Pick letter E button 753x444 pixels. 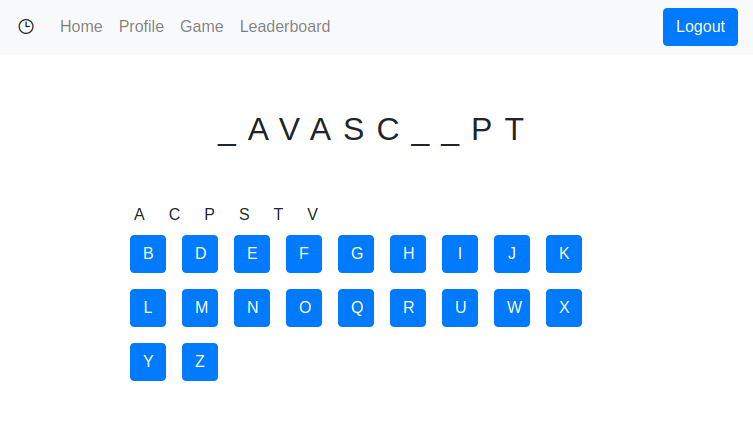(x=252, y=254)
